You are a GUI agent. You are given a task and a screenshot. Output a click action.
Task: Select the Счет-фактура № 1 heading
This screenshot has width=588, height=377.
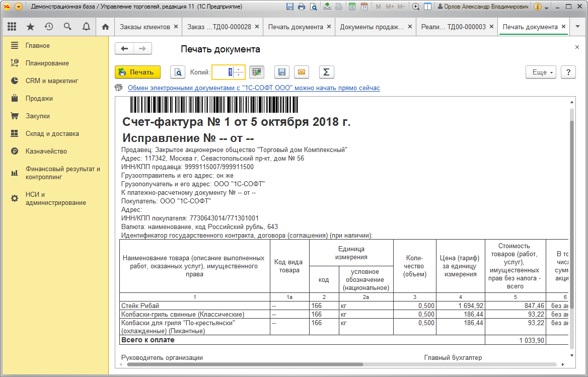[x=236, y=122]
